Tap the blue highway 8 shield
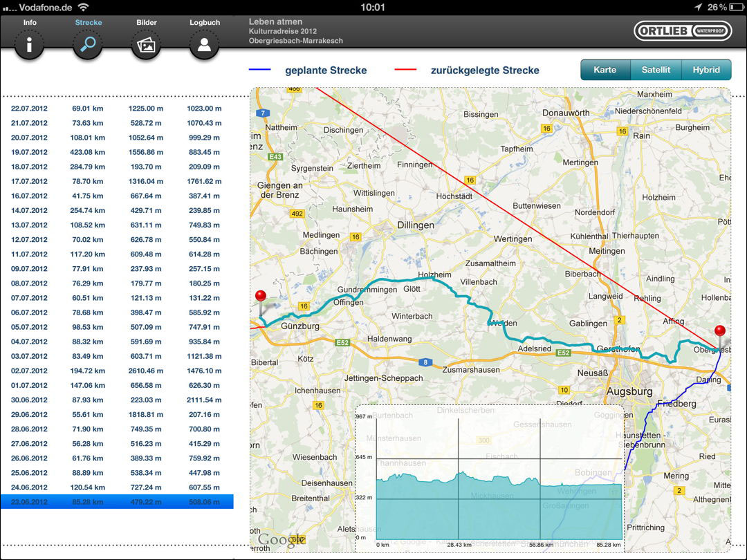Screen dimensions: 747x560 click(425, 362)
